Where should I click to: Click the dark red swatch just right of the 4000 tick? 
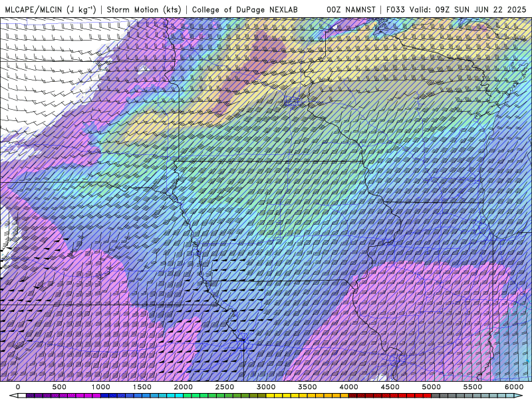tap(353, 396)
